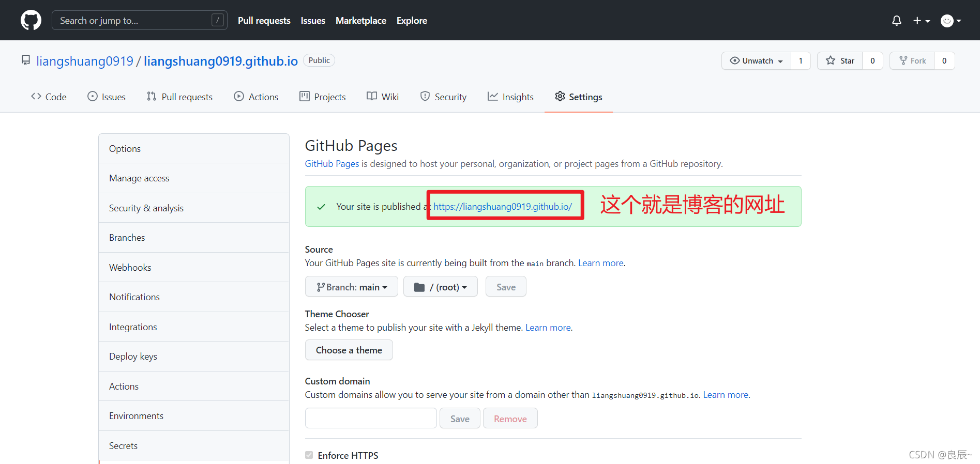980x464 pixels.
Task: Open Explore in top navigation
Action: point(412,21)
